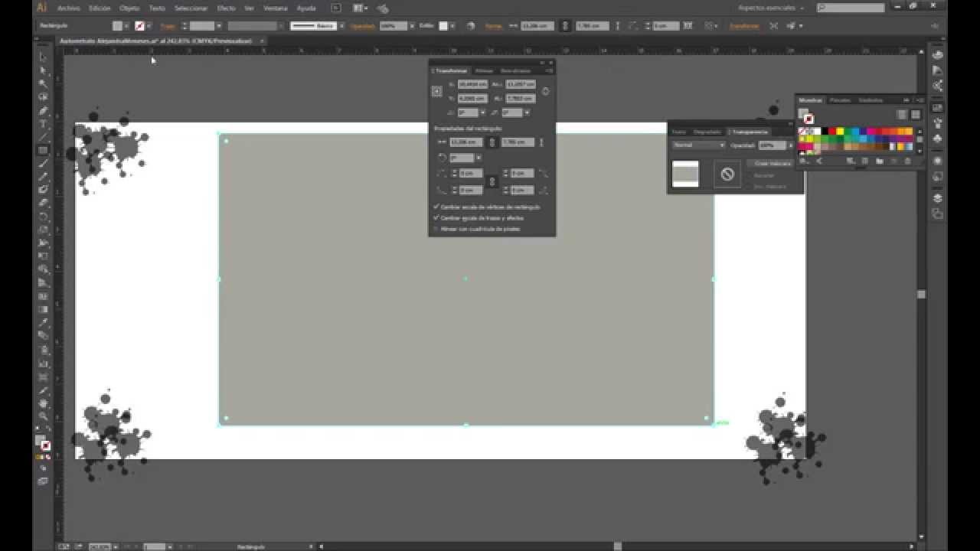Select the Line Segment tool
The image size is (980, 551).
(43, 137)
